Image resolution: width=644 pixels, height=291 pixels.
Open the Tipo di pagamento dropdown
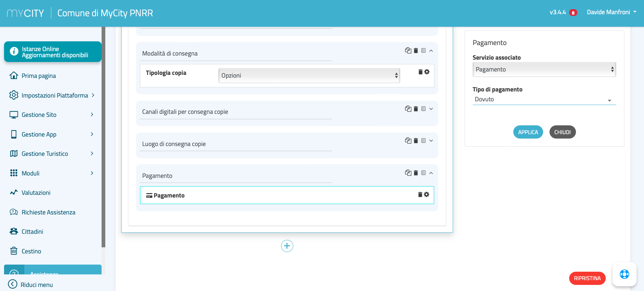pyautogui.click(x=544, y=100)
